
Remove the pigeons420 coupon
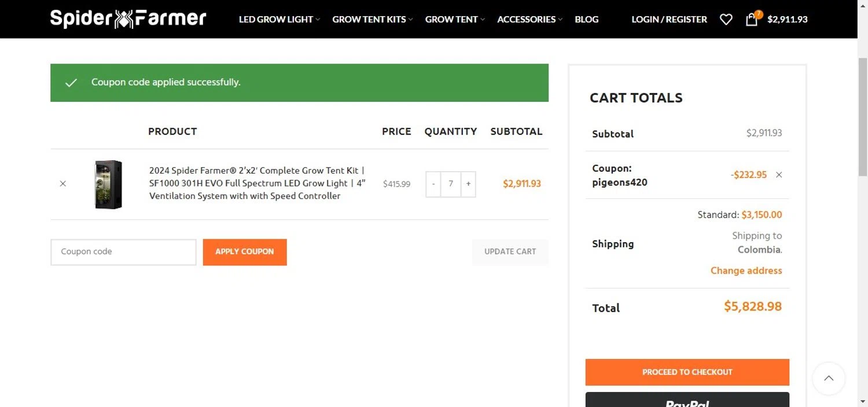coord(779,175)
